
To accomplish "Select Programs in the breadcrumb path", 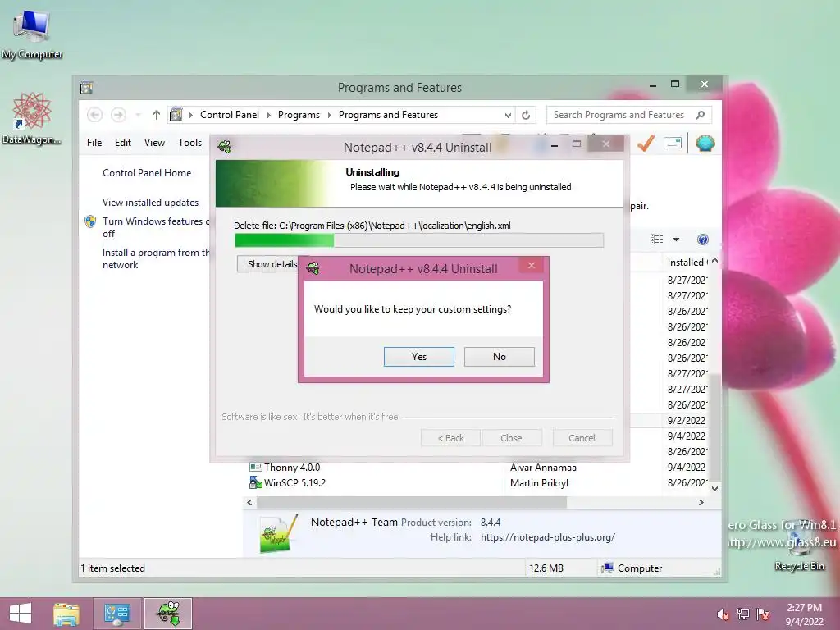I will pos(299,115).
